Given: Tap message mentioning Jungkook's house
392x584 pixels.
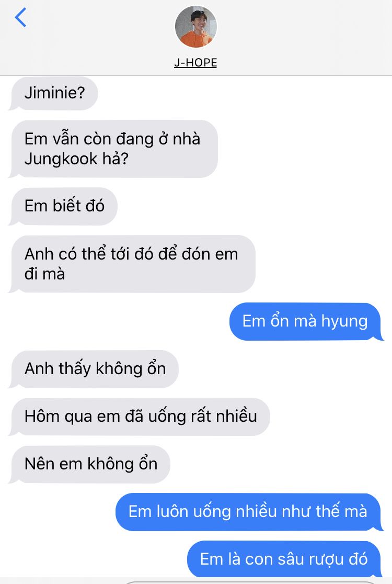Looking at the screenshot, I should coord(114,149).
